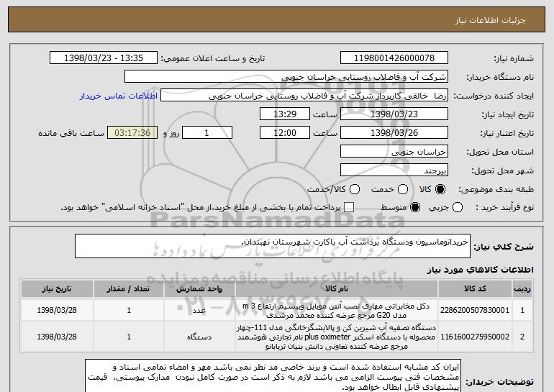Image resolution: width=554 pixels, height=392 pixels.
Task: Select the کالا/خدمت radio button
Action: 355,189
